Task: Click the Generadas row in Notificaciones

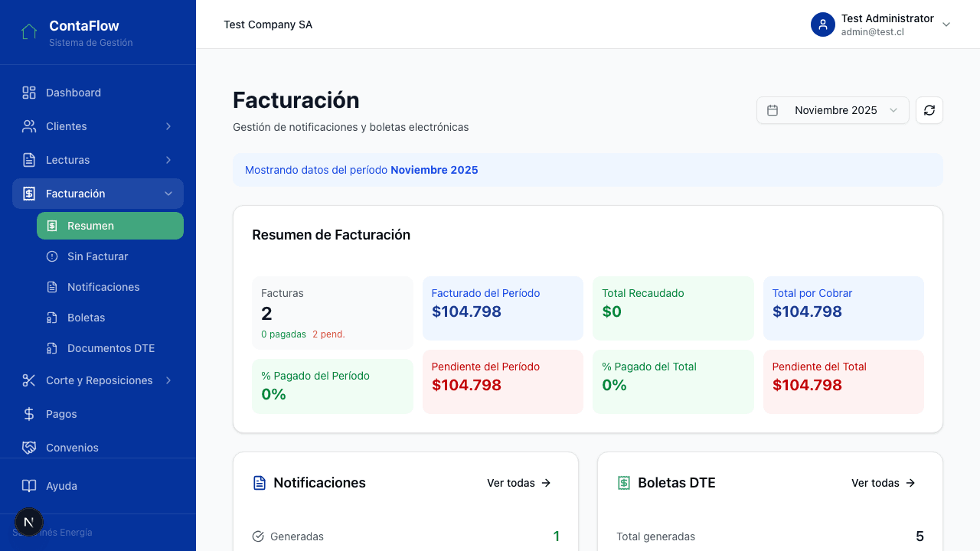Action: click(x=406, y=536)
